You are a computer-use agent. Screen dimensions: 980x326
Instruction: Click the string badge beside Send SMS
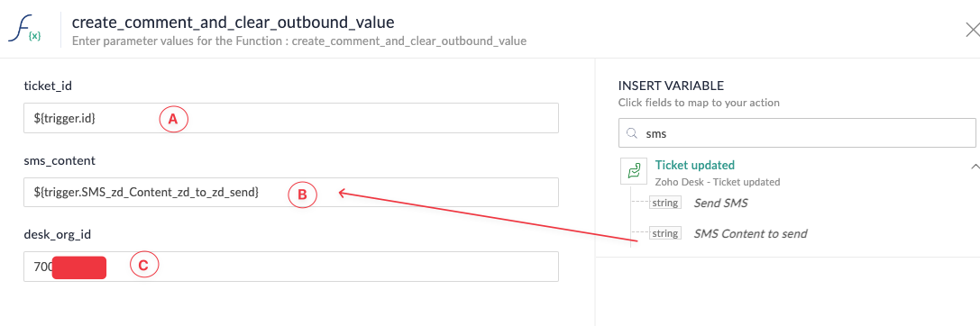coord(665,203)
